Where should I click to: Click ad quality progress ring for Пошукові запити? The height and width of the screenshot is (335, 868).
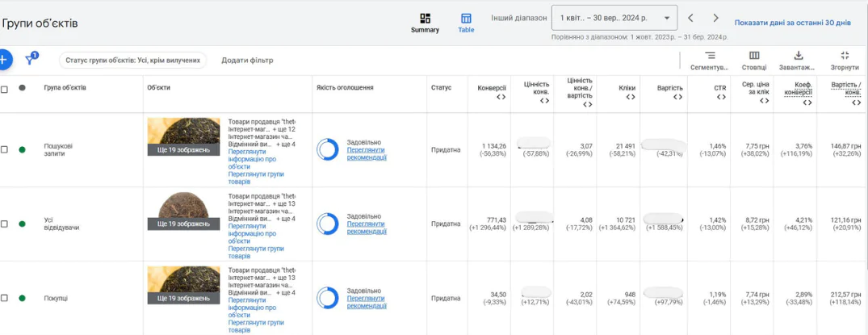[328, 149]
